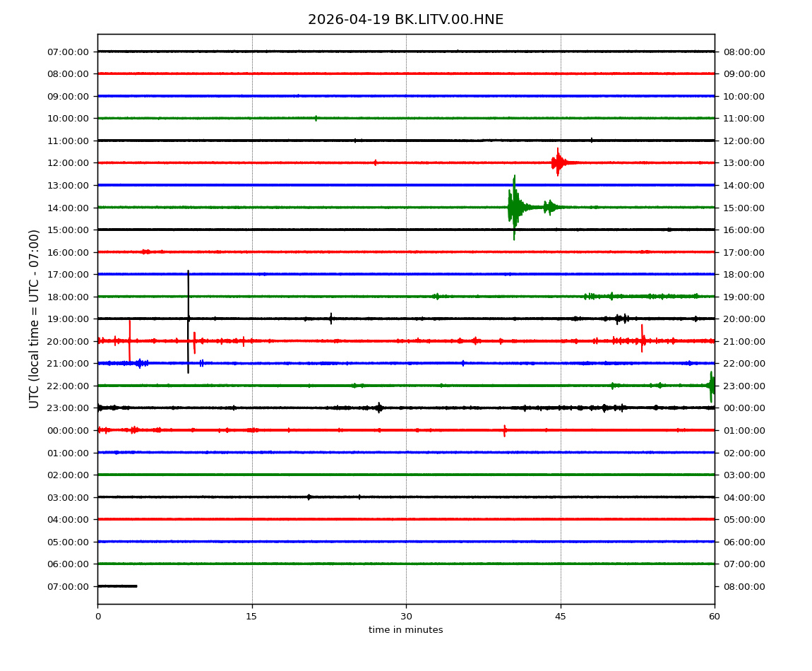Click the x-axis tick label 60
This screenshot has height=671, width=812.
(x=715, y=617)
